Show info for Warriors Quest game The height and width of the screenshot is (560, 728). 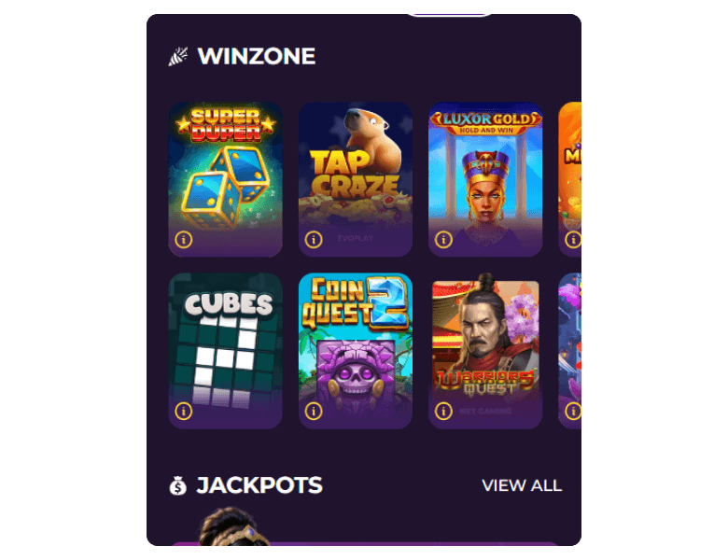(443, 411)
